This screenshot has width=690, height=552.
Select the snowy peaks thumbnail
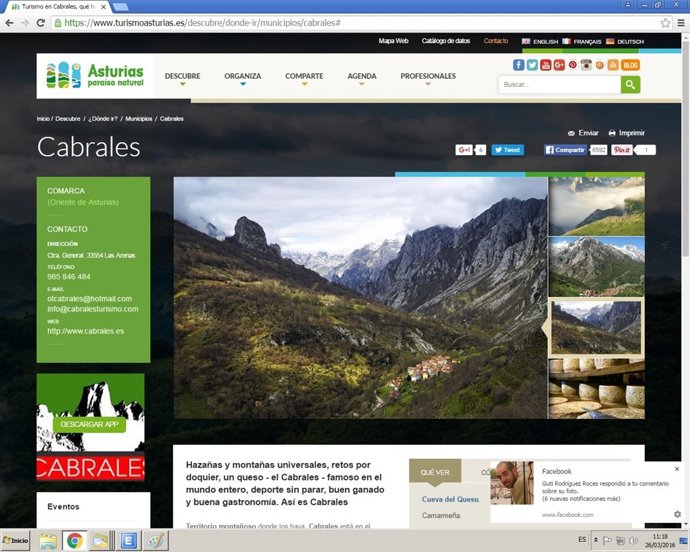597,267
